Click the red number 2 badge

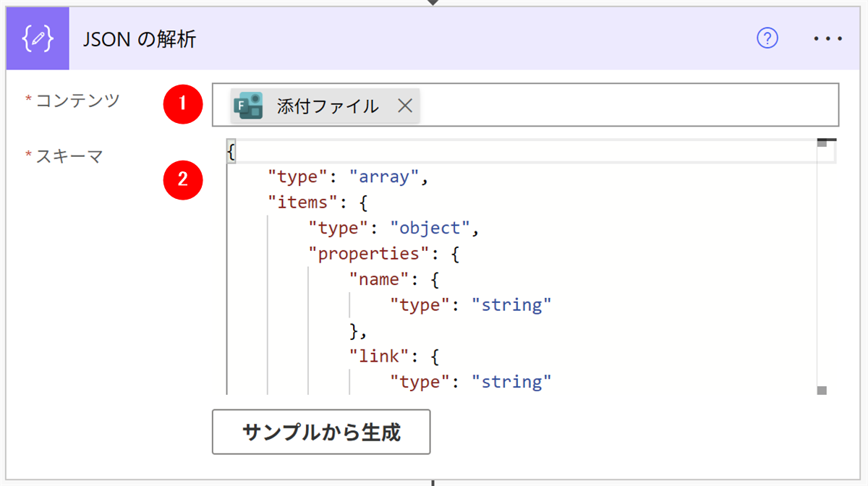tap(182, 179)
